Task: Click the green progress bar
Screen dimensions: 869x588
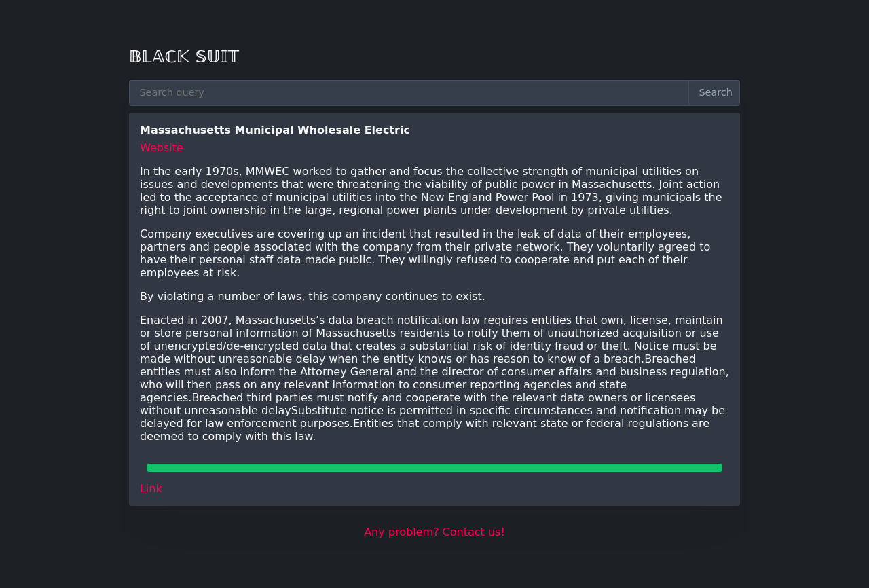Action: pos(434,468)
